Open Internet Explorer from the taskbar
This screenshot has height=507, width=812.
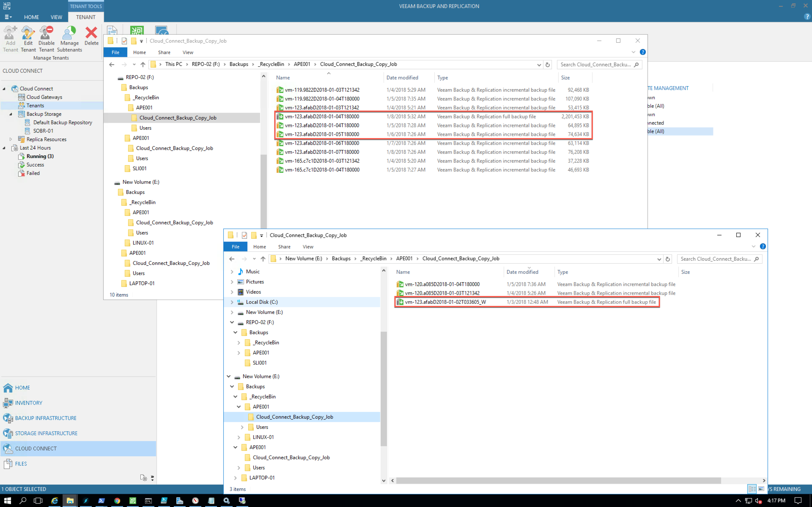54,500
